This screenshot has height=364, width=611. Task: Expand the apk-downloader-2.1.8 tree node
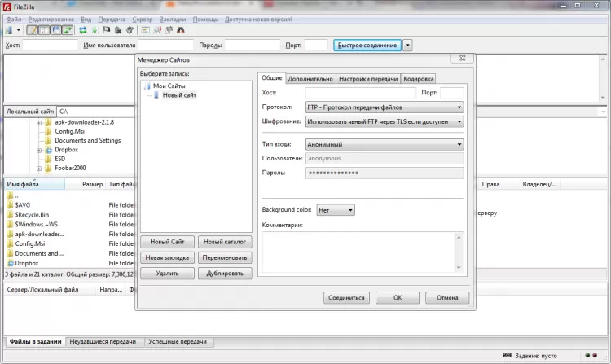click(x=38, y=123)
